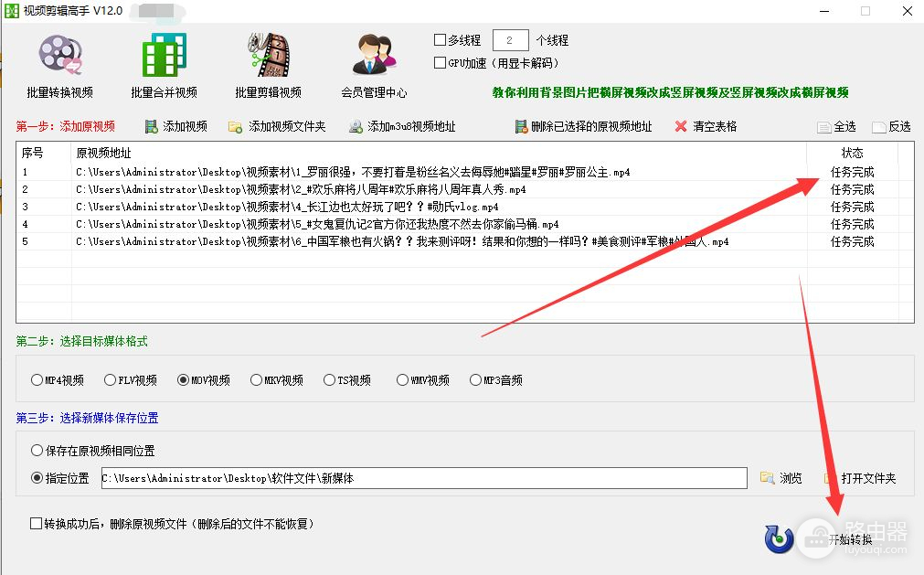Toggle 转换成功后删除原视频文件 checkbox
Screen dimensions: 924x575
37,524
